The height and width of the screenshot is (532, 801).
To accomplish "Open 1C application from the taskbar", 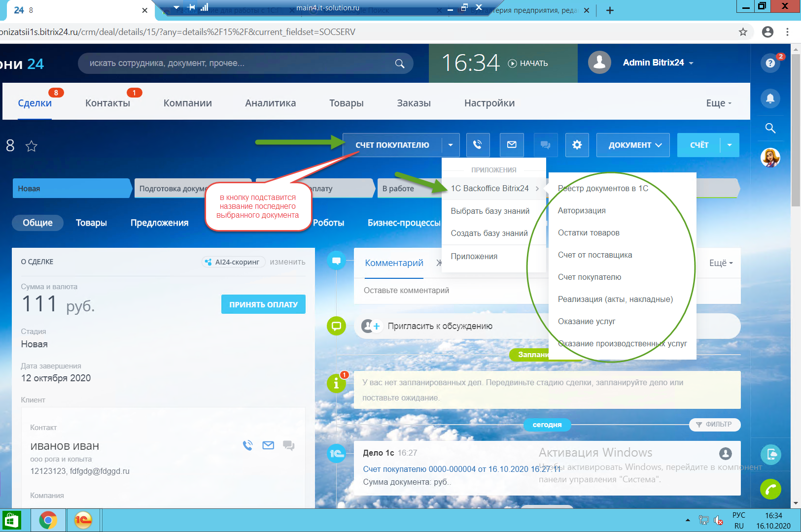I will [x=83, y=520].
